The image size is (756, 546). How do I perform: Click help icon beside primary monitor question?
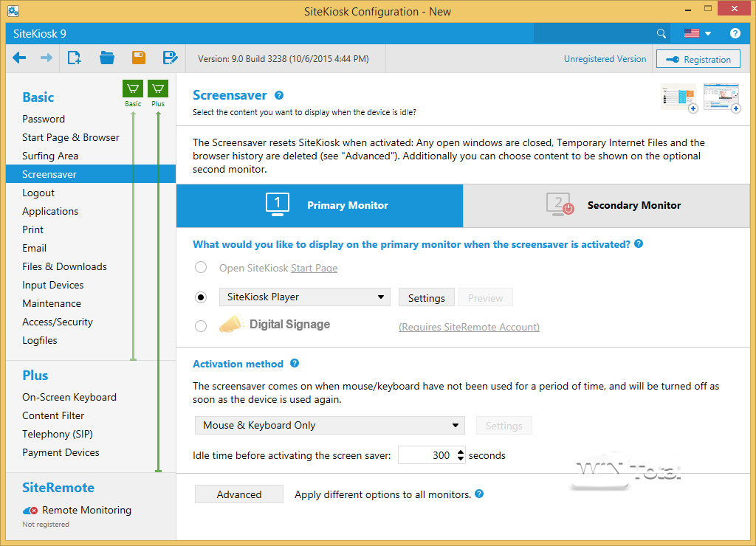point(639,243)
